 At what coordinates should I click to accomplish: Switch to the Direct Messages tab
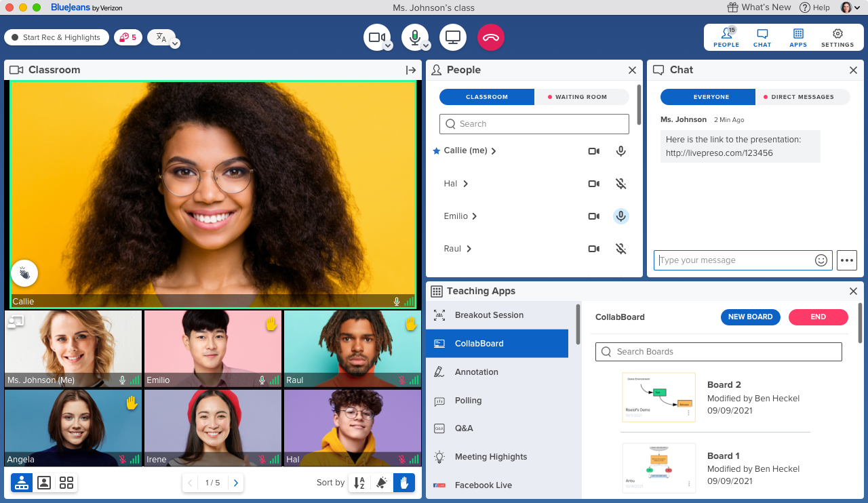pos(804,96)
